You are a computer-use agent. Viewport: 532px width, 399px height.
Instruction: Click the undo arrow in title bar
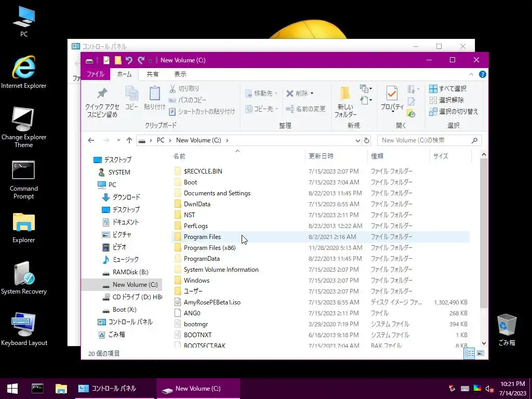click(129, 60)
